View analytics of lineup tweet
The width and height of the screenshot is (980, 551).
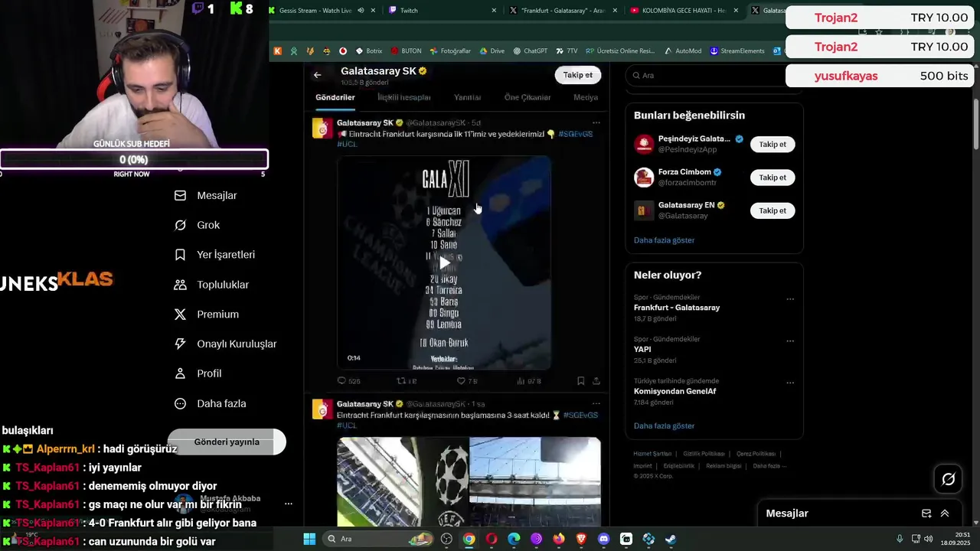[529, 380]
